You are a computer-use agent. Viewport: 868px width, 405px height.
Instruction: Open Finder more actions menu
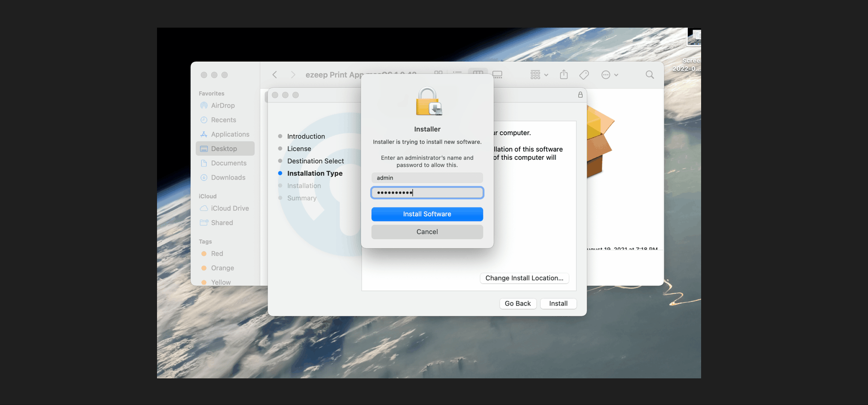pyautogui.click(x=610, y=74)
